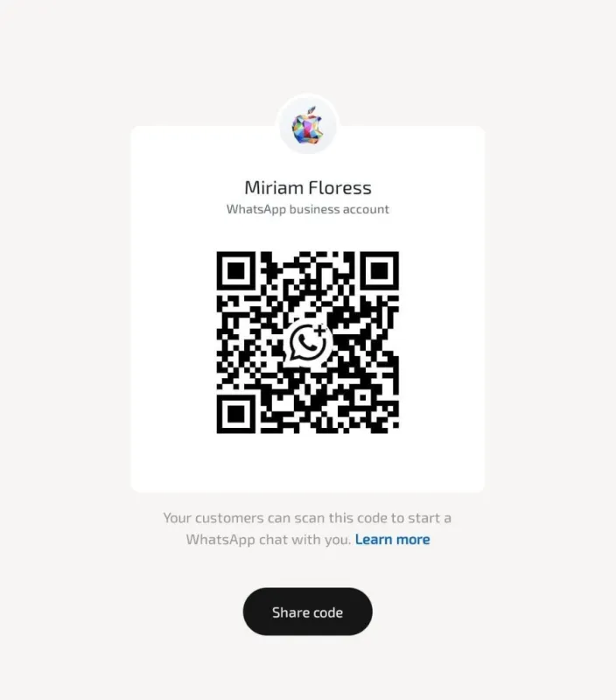Click the small alignment square in QR code
The height and width of the screenshot is (700, 616).
[x=363, y=397]
